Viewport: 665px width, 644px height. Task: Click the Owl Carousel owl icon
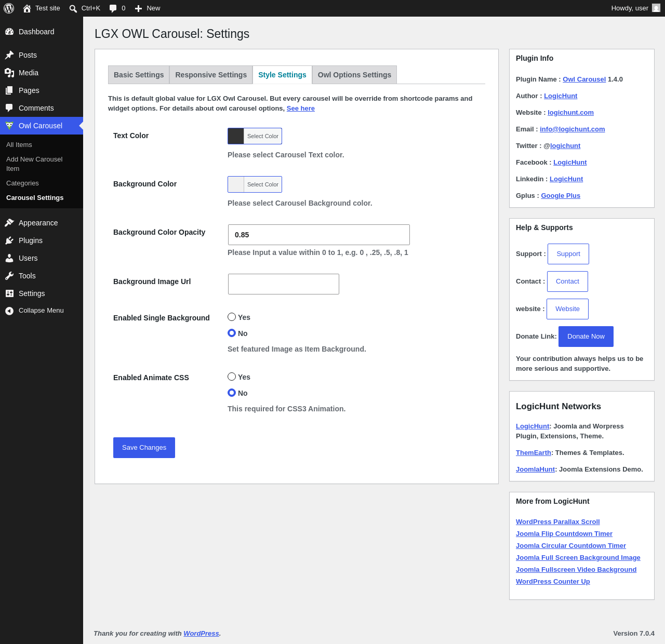click(9, 126)
